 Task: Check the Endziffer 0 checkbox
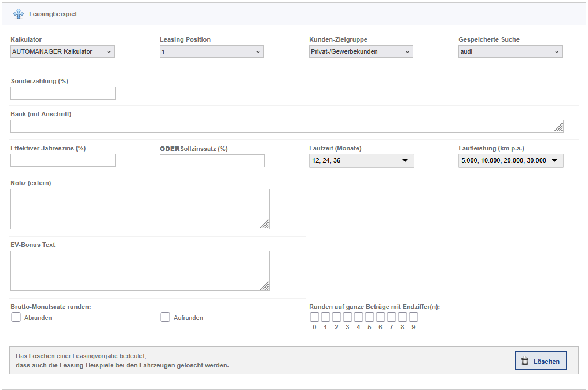(315, 317)
